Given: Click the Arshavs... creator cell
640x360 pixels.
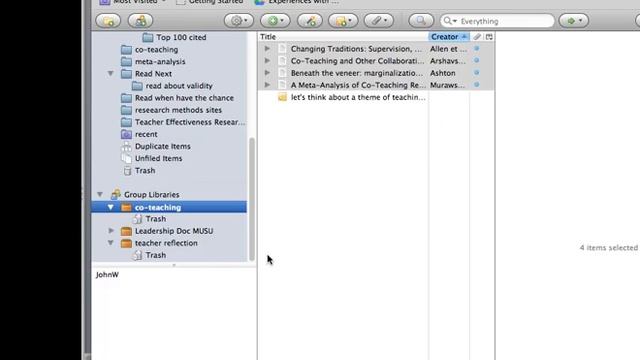Looking at the screenshot, I should tap(447, 61).
